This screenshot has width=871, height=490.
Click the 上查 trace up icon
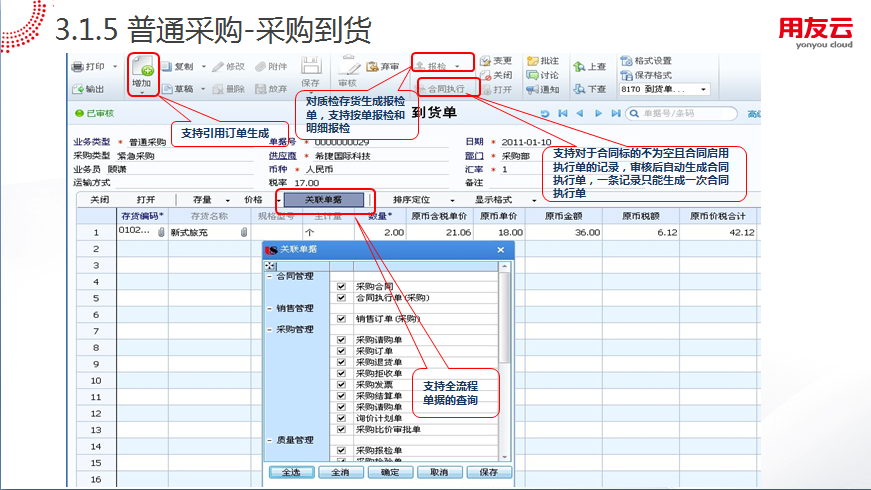579,67
